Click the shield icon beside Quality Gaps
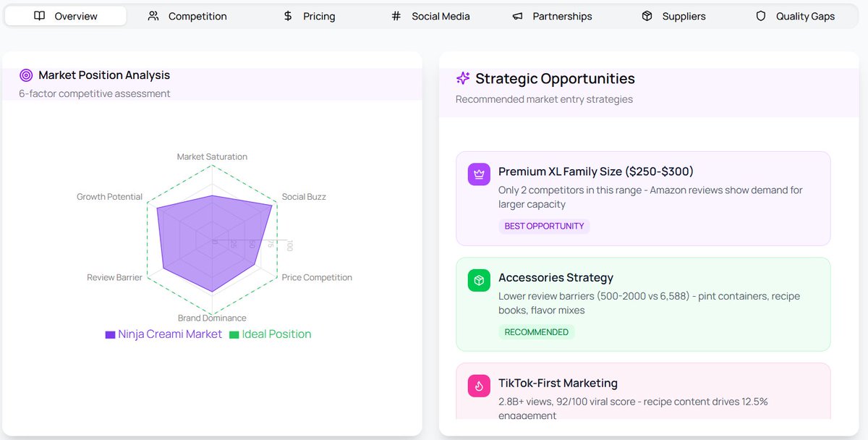Image resolution: width=868 pixels, height=440 pixels. point(760,16)
